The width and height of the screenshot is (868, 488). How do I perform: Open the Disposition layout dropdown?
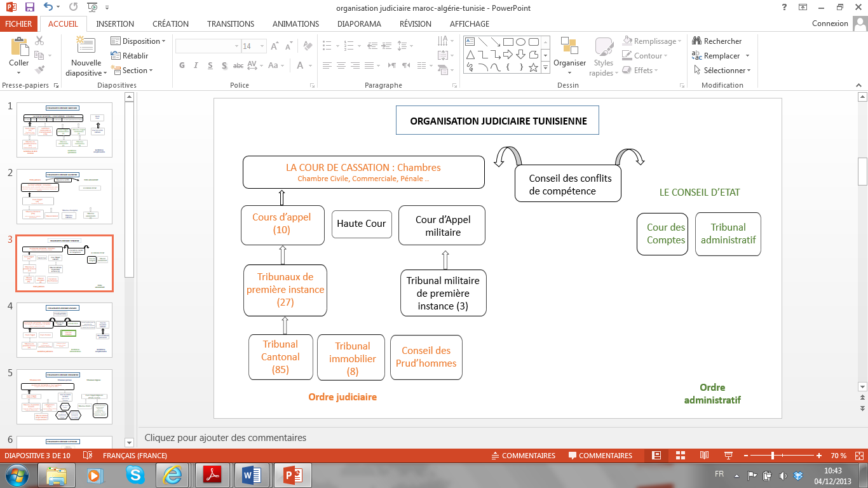[138, 41]
